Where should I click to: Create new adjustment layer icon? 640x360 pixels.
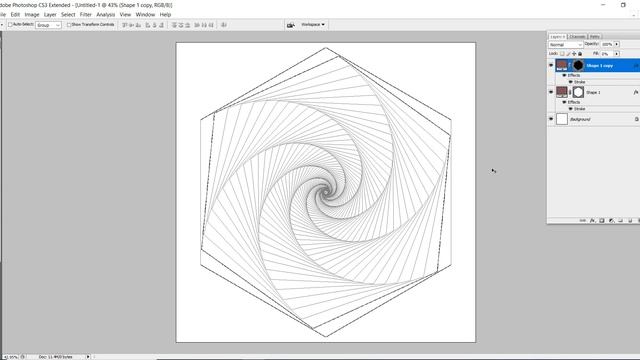pos(611,220)
